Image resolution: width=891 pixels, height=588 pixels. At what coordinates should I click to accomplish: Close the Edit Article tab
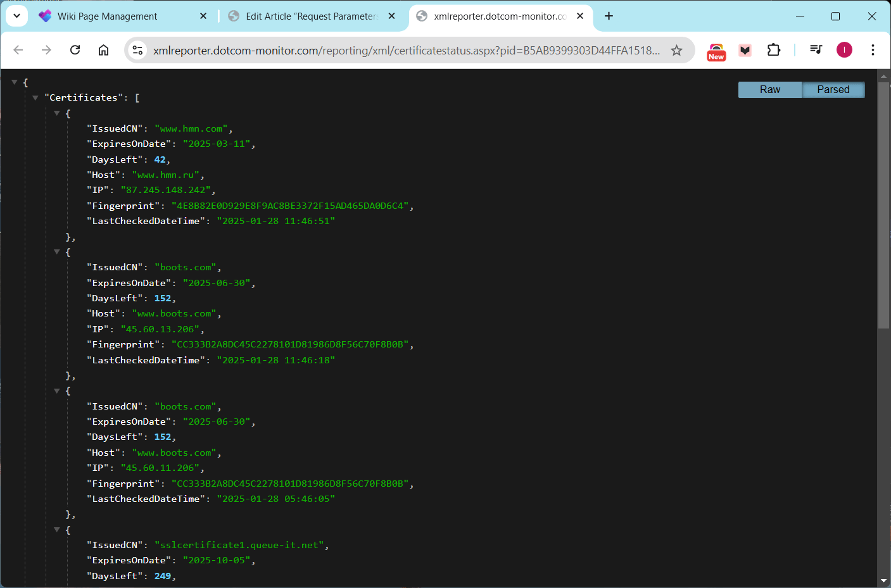click(392, 16)
